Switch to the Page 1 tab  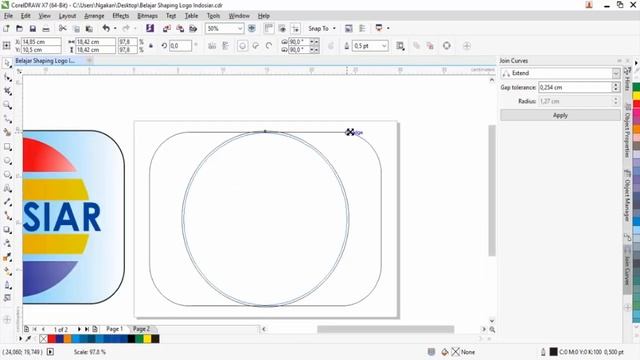point(114,329)
